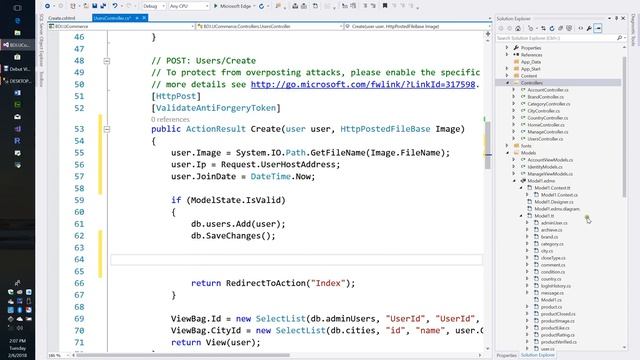
Task: Click the Solution Explorer Home icon
Action: pos(518,28)
